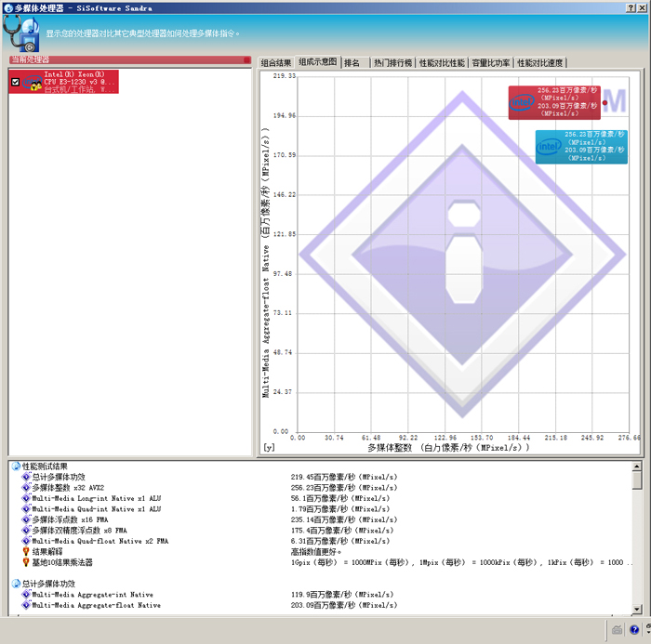Select the Multi-Media Aggregate-float Native row
Image resolution: width=651 pixels, height=644 pixels.
point(322,605)
